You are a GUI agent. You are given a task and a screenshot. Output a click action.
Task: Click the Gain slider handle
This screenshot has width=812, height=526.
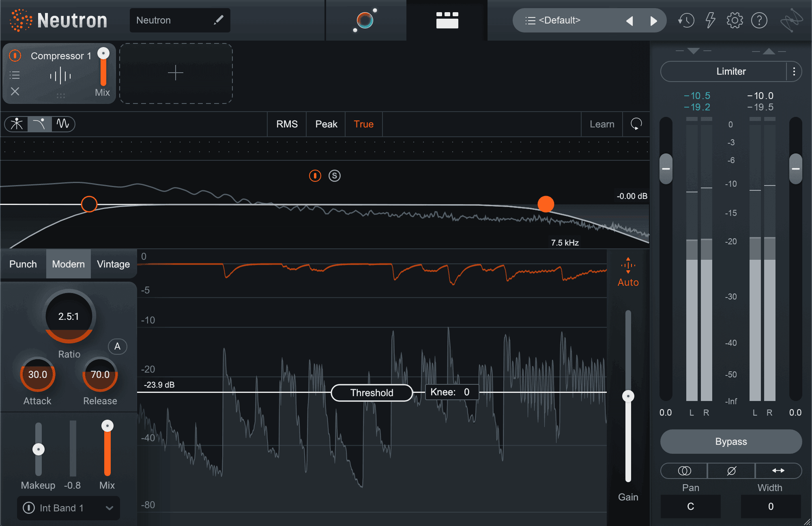(628, 396)
